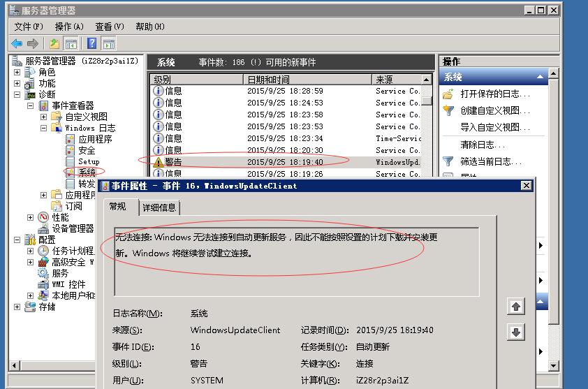Viewport: 588px width, 389px height.
Task: Select 订阅 in the tree
Action: tap(73, 206)
